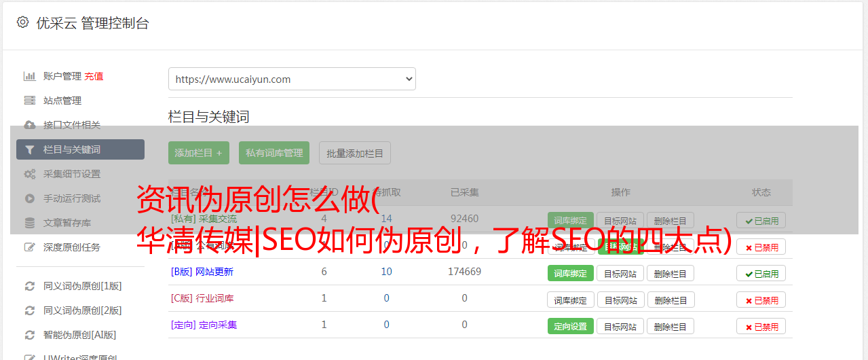Click 目标网站 in the 网站更新 row
This screenshot has height=360, width=868.
click(620, 273)
